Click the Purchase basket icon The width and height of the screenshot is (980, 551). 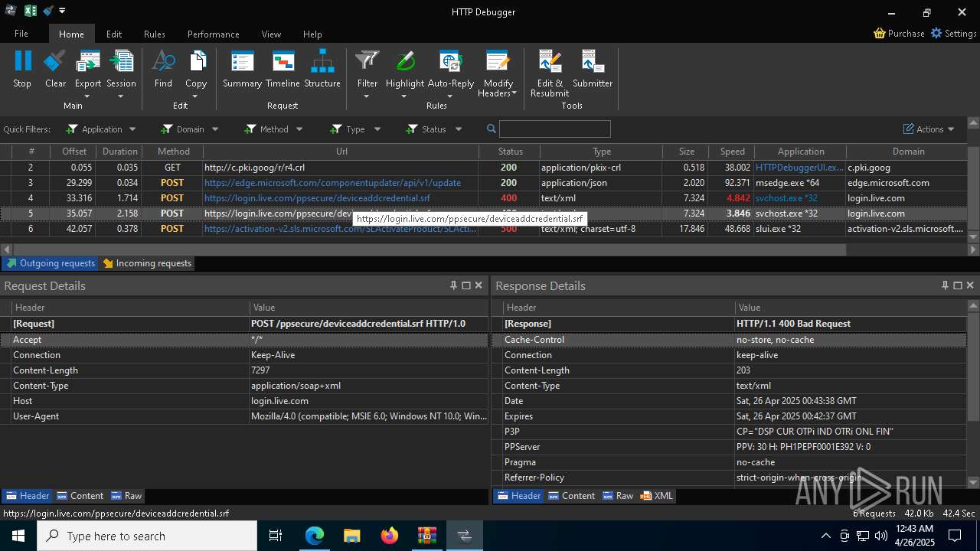880,34
